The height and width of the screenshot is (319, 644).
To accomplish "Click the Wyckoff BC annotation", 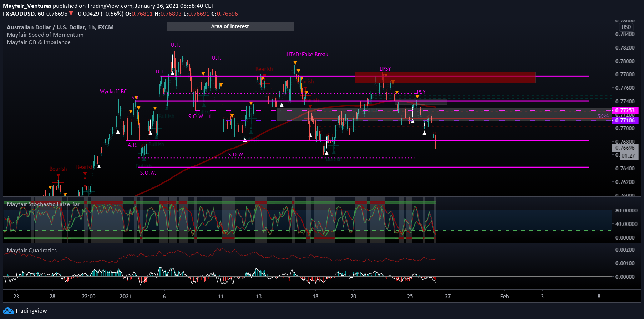I will point(113,92).
